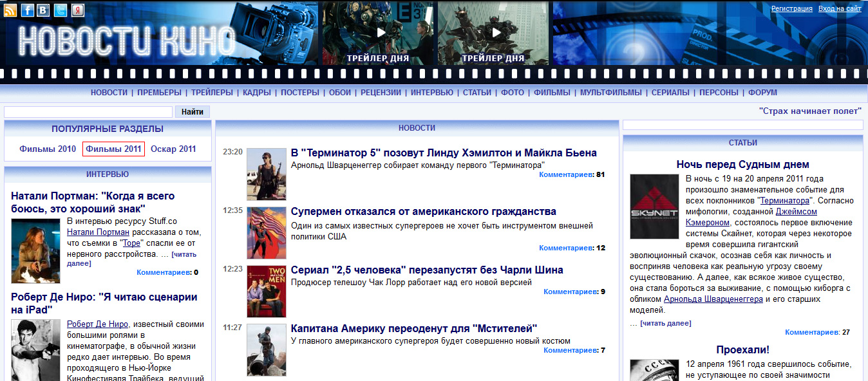Open the Супермен citizenship news headline
Viewport: 868px width, 381px height.
(x=423, y=211)
